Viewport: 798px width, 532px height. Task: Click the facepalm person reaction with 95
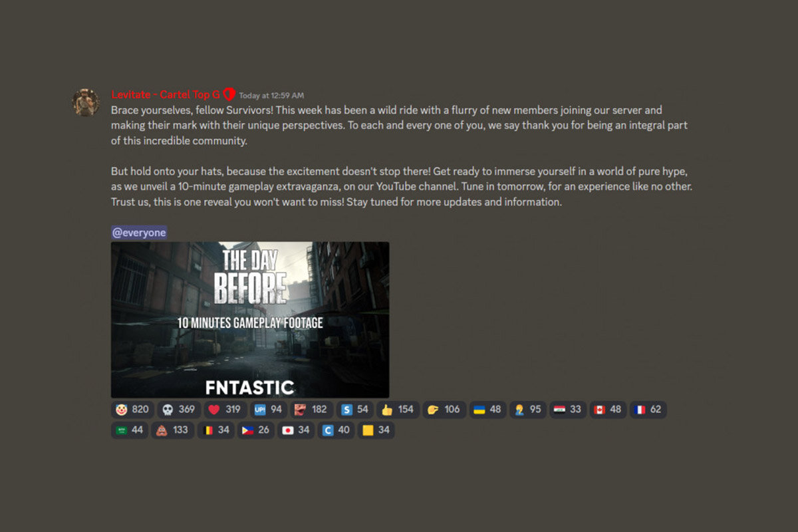click(x=528, y=410)
